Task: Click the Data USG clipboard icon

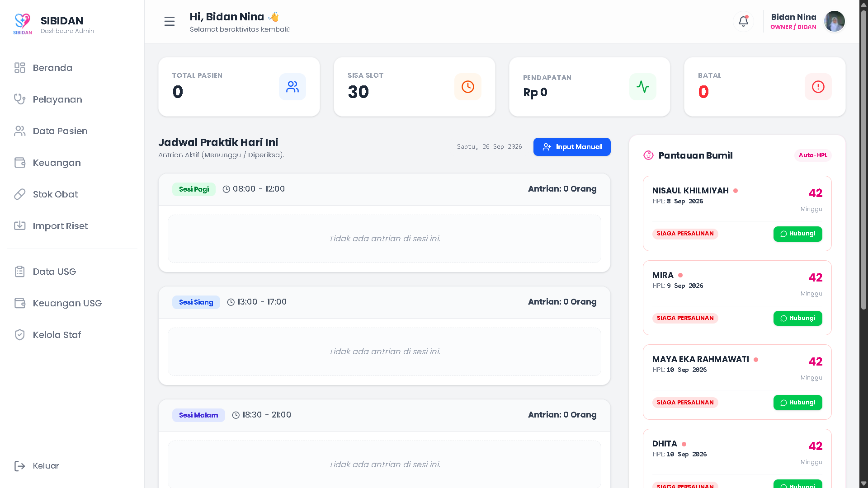Action: (19, 272)
